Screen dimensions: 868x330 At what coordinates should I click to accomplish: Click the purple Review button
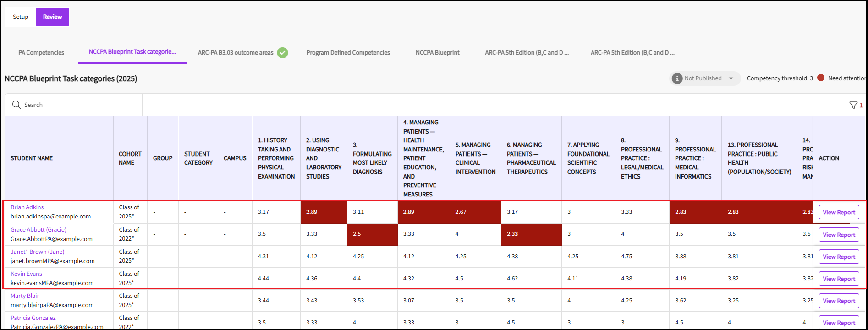point(52,17)
